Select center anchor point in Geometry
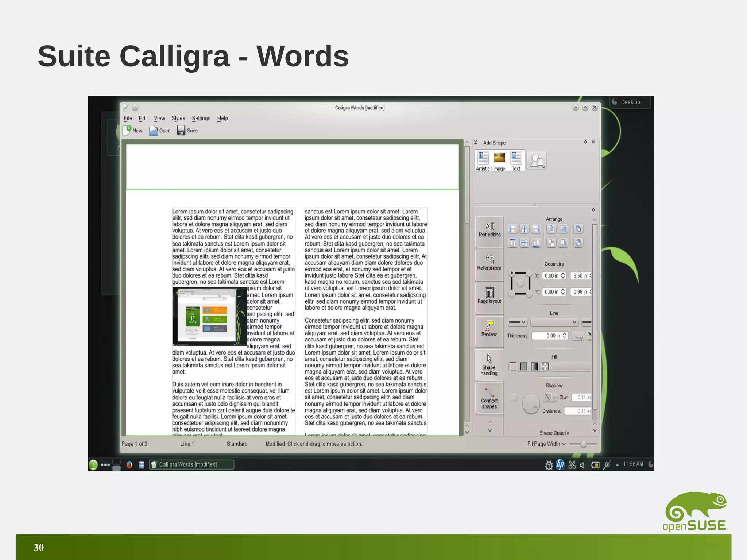This screenshot has height=560, width=747. pyautogui.click(x=520, y=283)
